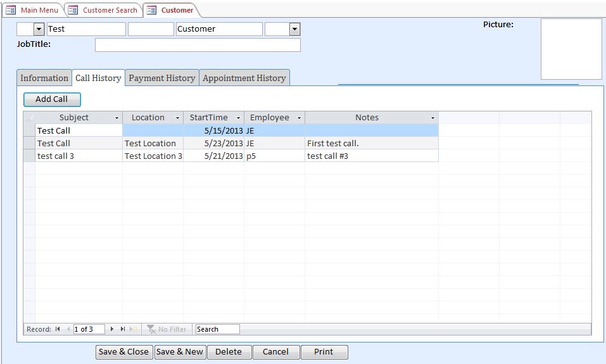Switch to the Payment History tab
This screenshot has height=364, width=606.
click(x=161, y=78)
